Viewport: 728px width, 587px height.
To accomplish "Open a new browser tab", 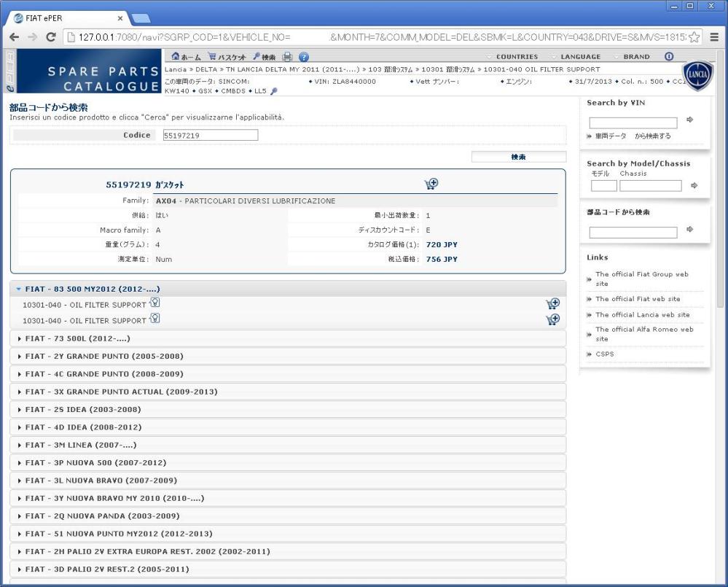I will [141, 18].
